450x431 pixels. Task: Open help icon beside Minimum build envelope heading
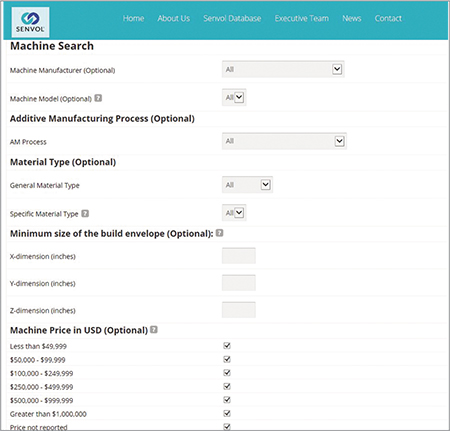point(219,233)
